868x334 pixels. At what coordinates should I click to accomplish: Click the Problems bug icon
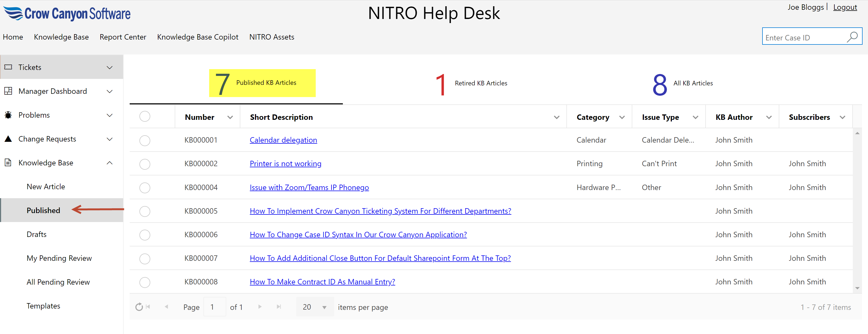8,115
